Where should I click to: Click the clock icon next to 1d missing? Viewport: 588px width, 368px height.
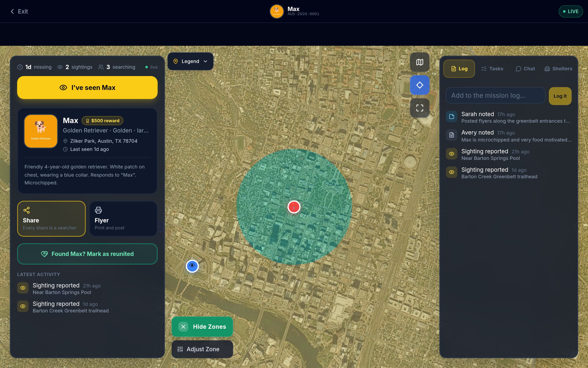[20, 67]
